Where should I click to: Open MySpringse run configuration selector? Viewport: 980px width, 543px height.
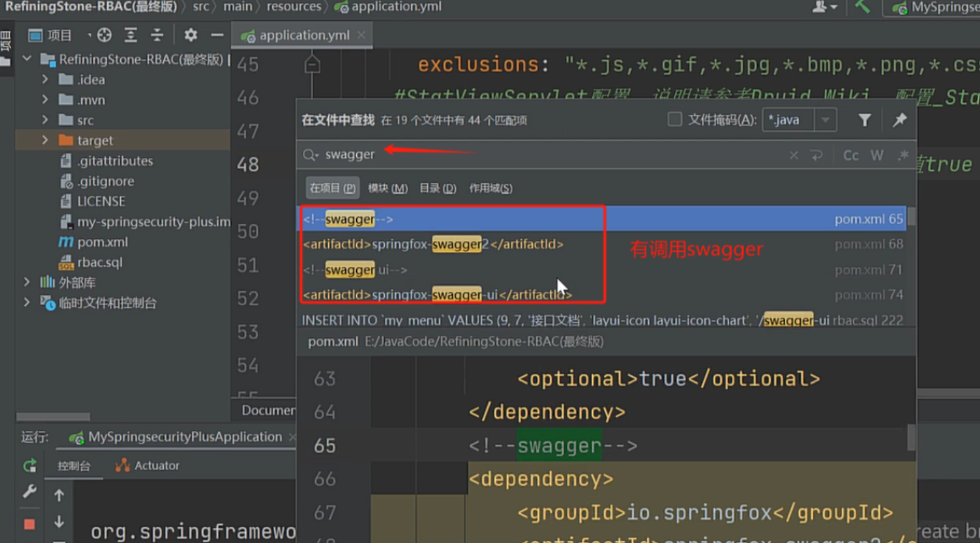(933, 7)
